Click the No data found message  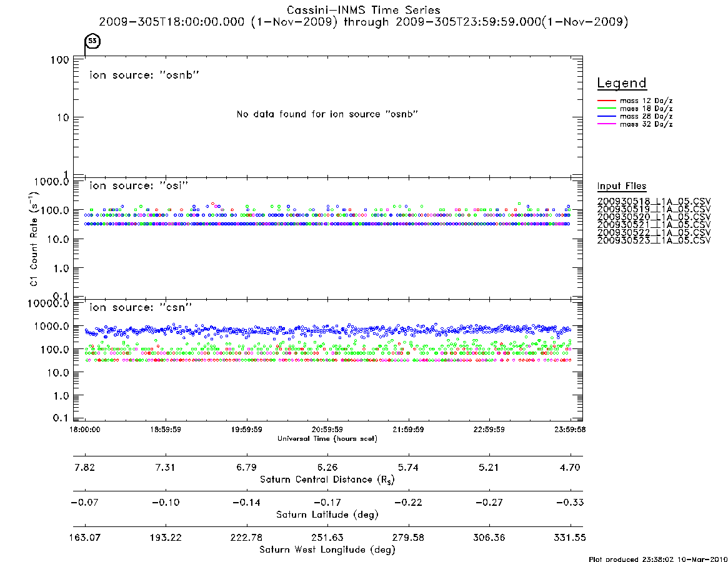coord(327,114)
